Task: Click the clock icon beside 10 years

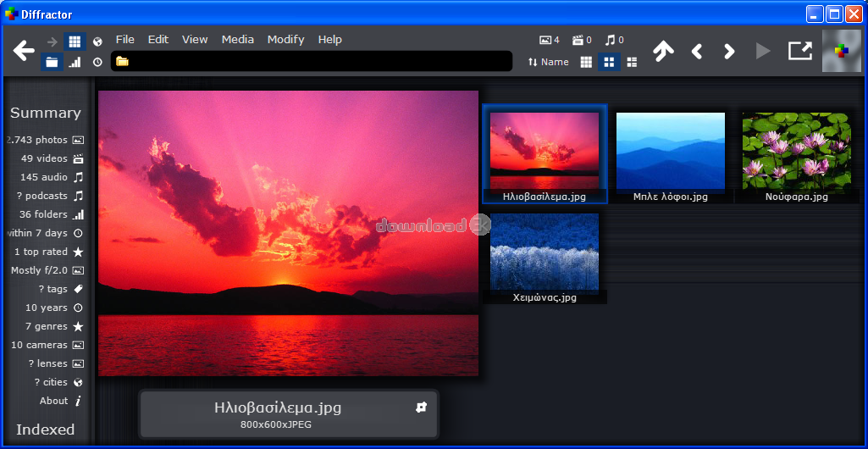Action: pos(78,308)
